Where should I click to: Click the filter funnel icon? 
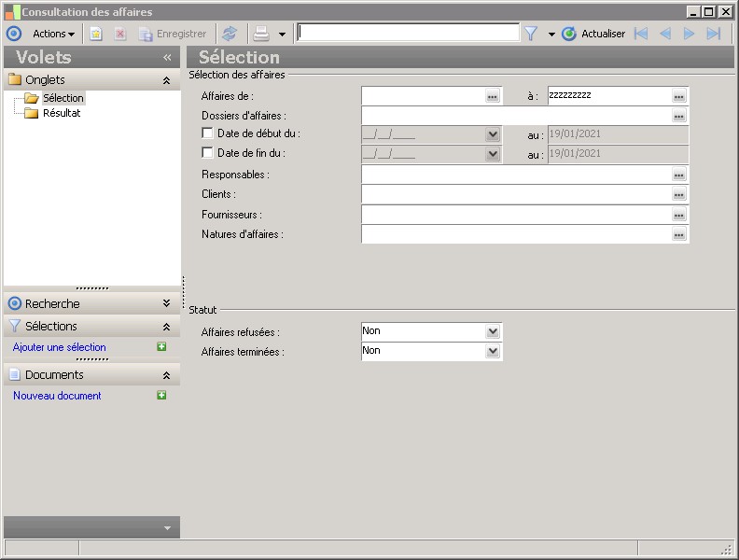click(x=531, y=34)
